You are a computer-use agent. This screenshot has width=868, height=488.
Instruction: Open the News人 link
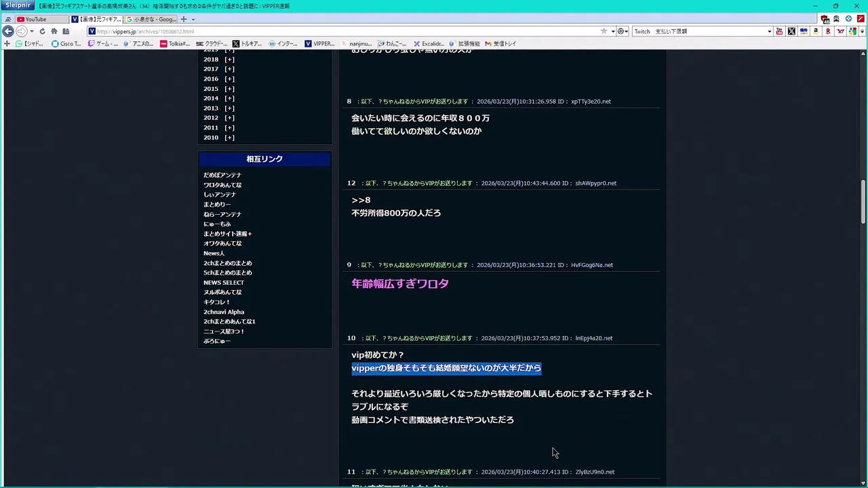pyautogui.click(x=214, y=253)
